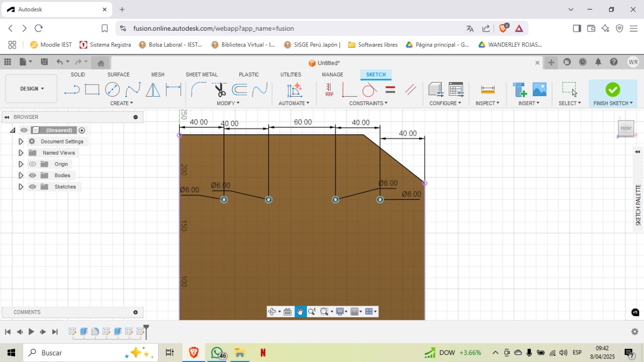Choose the Mirror sketch tool
Viewport: 644px width, 362px height.
pyautogui.click(x=153, y=90)
